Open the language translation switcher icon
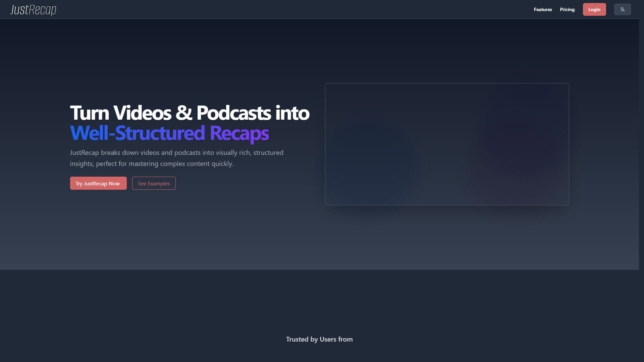Screen dimensions: 644x362 coord(622,9)
